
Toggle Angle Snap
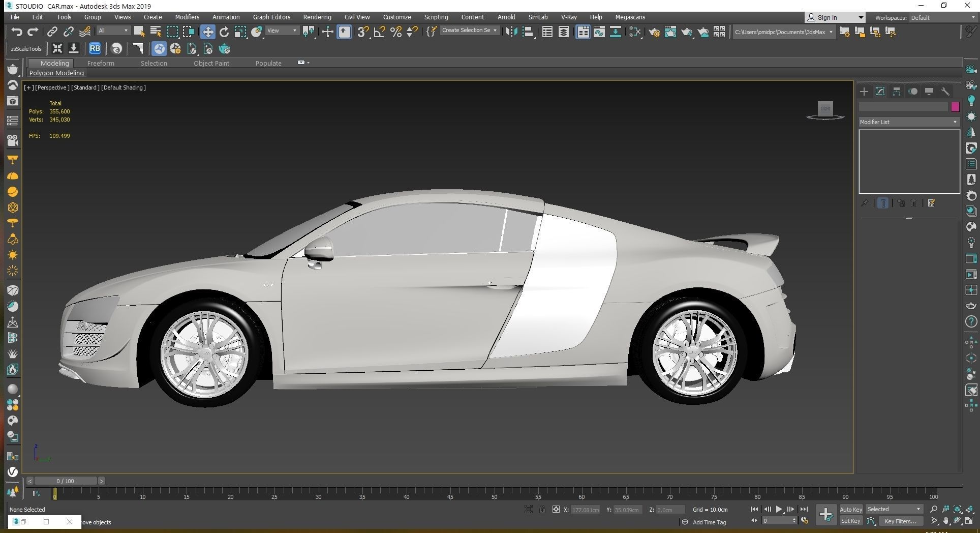click(x=379, y=32)
